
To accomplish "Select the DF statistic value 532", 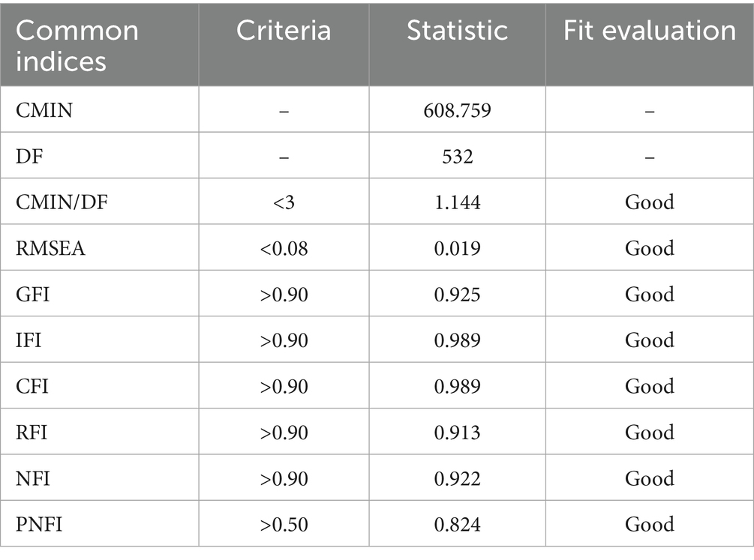I will pos(457,156).
